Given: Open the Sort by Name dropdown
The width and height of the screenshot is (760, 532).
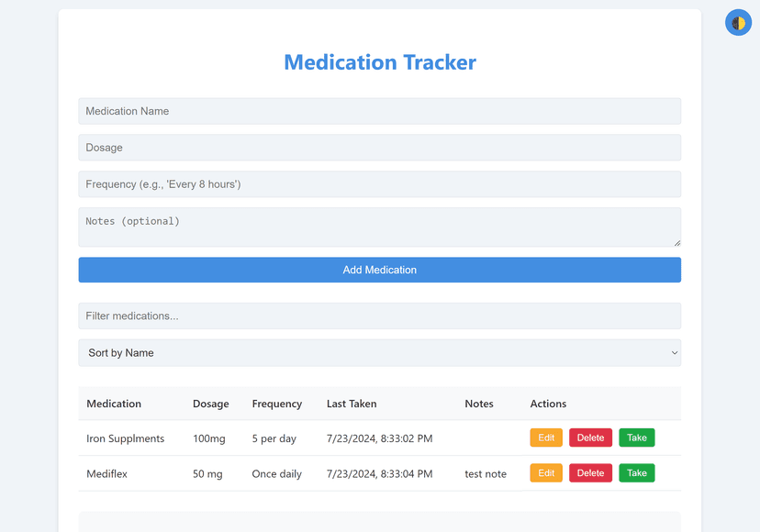Looking at the screenshot, I should [x=379, y=353].
